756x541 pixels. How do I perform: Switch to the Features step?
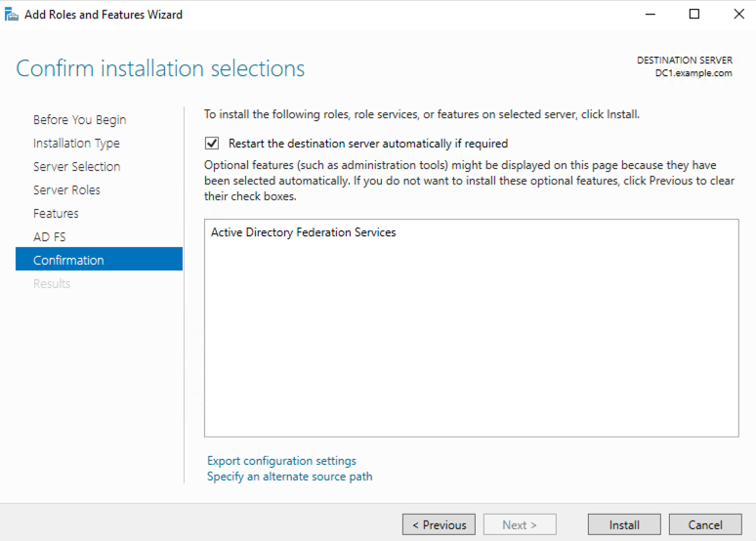click(x=56, y=213)
